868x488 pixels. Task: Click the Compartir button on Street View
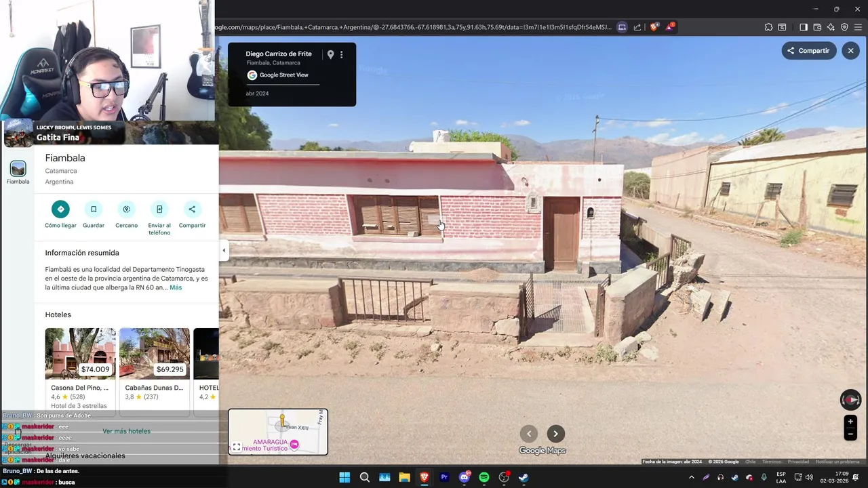tap(809, 51)
